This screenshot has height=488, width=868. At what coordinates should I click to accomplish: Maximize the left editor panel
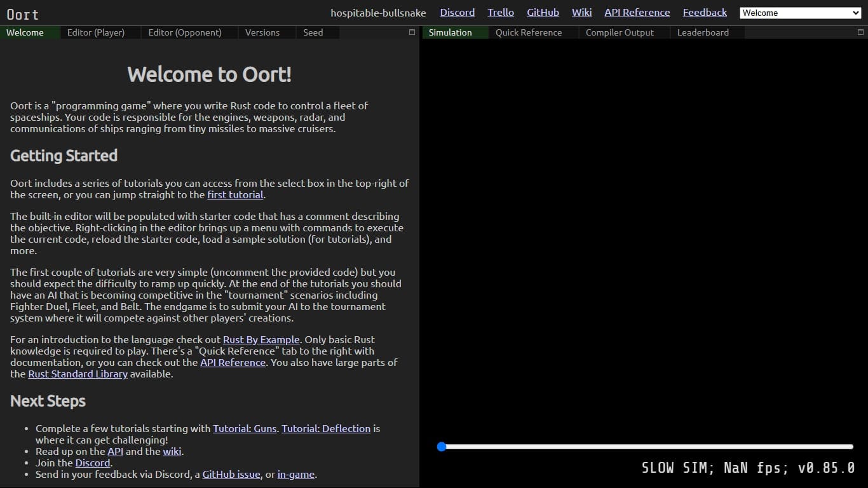coord(412,32)
